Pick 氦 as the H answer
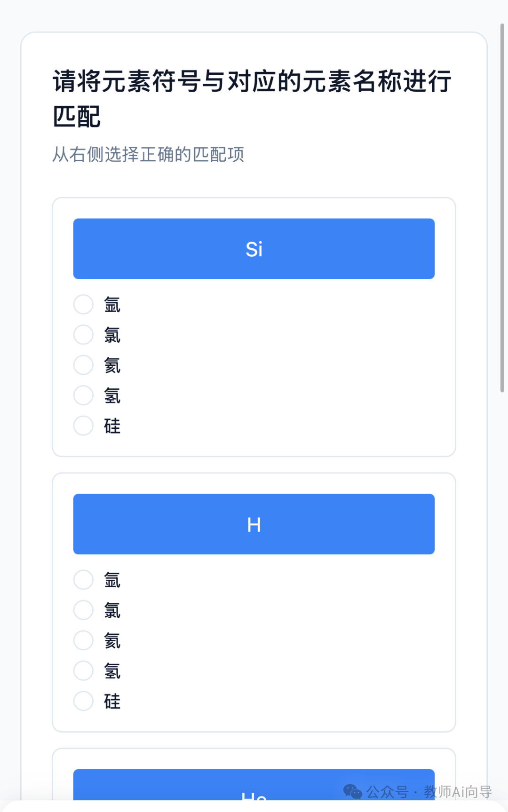508x812 pixels. pyautogui.click(x=83, y=640)
